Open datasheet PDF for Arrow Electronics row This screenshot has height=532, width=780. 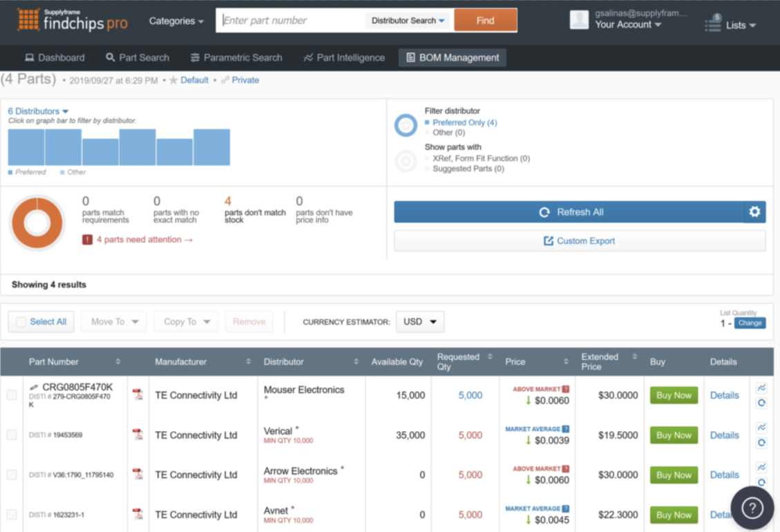[137, 474]
